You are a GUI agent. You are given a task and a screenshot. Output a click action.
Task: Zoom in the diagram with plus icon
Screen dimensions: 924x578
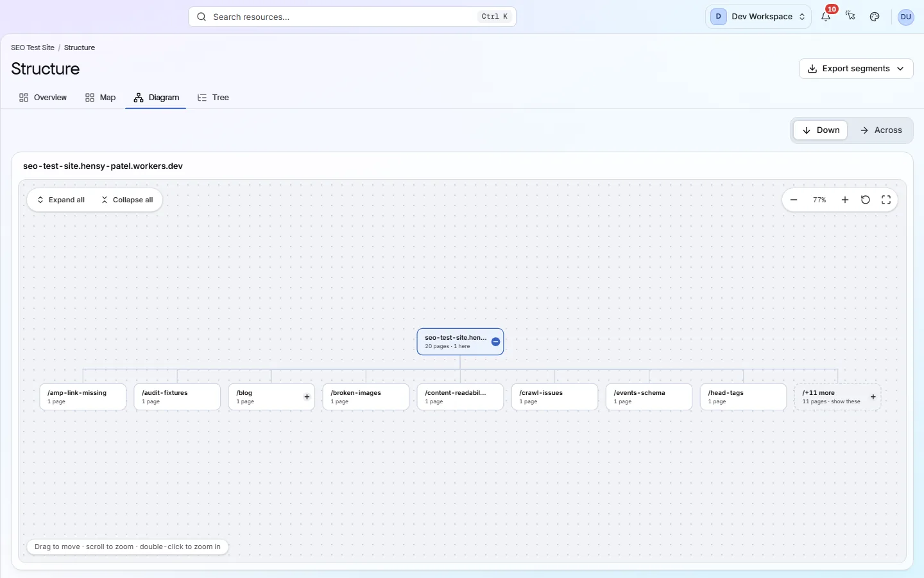click(x=845, y=200)
